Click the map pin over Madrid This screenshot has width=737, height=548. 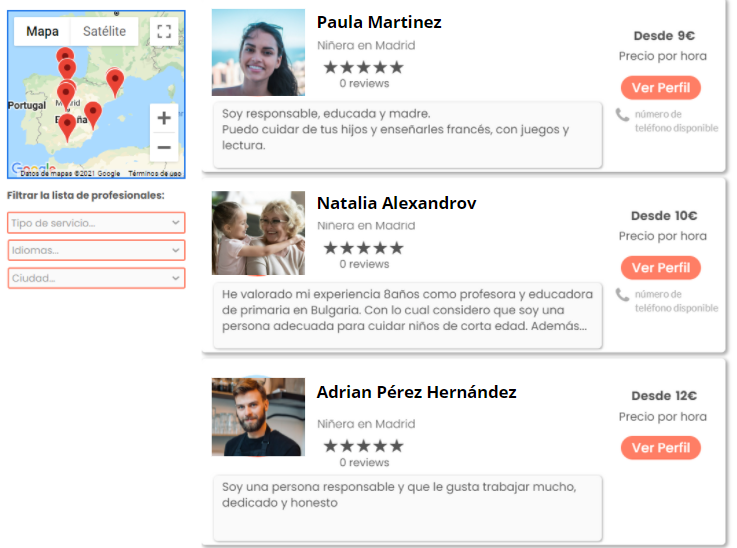tap(66, 95)
